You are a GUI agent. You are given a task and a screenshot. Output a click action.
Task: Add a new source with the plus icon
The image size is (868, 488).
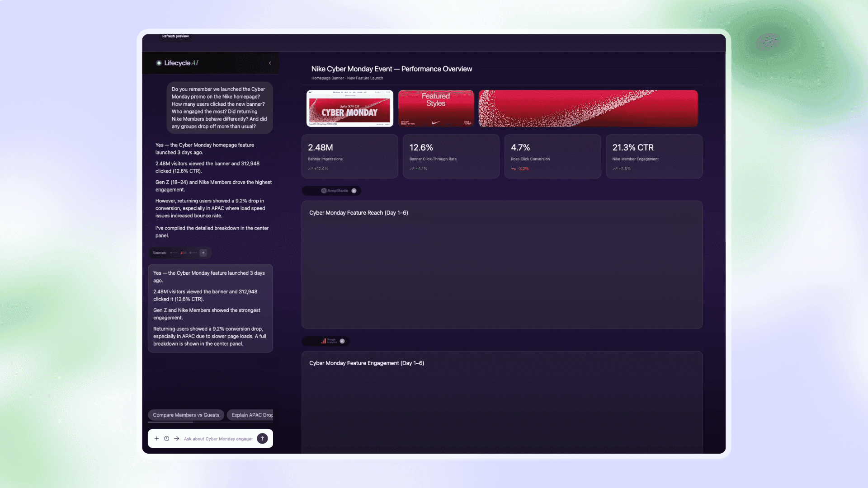pyautogui.click(x=203, y=253)
